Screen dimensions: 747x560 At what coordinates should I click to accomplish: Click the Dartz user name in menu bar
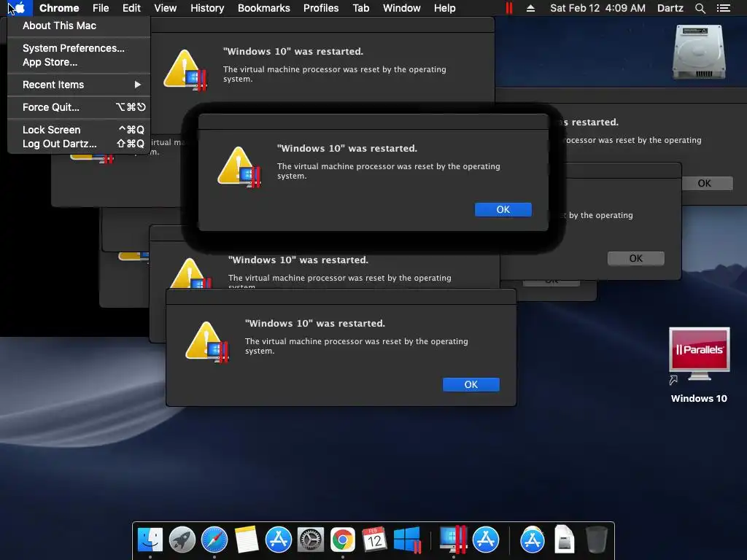670,8
